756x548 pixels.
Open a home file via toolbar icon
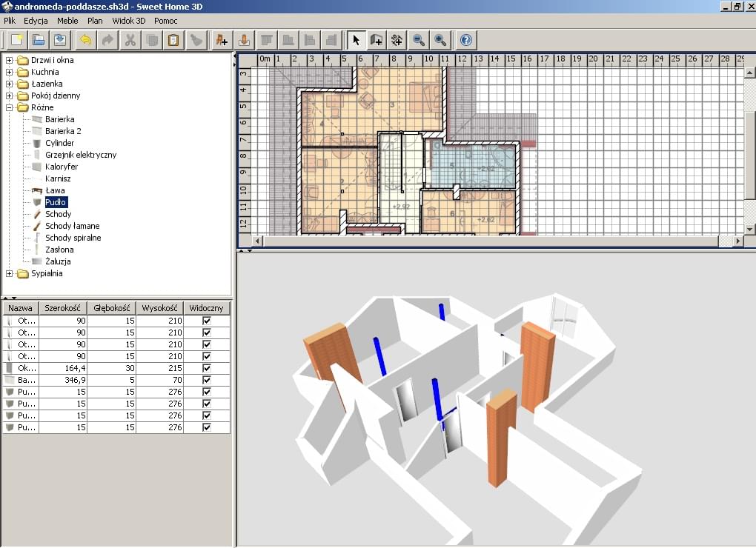click(39, 40)
